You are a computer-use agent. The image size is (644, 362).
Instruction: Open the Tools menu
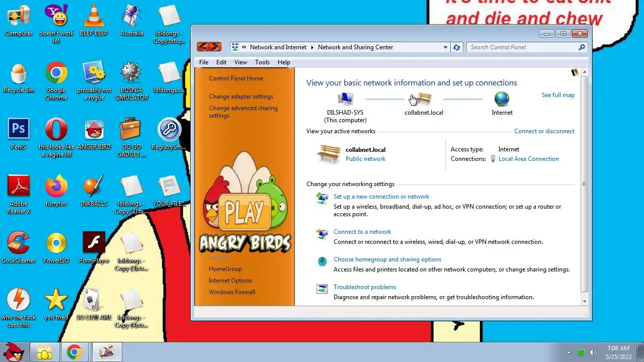click(262, 62)
